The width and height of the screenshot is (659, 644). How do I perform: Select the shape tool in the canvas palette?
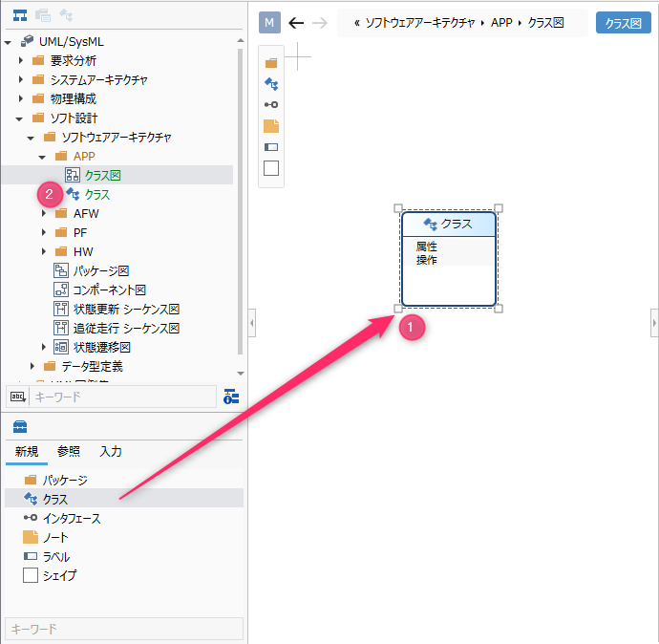point(271,168)
